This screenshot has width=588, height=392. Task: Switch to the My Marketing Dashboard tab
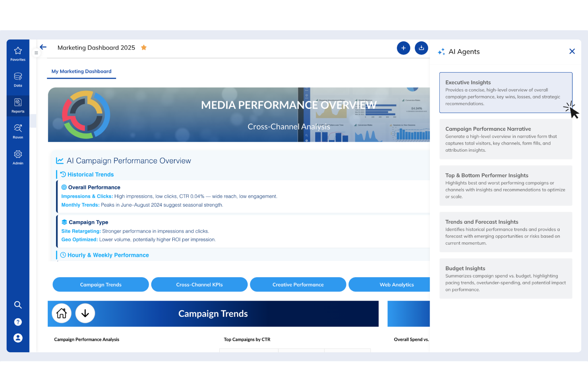pyautogui.click(x=81, y=71)
